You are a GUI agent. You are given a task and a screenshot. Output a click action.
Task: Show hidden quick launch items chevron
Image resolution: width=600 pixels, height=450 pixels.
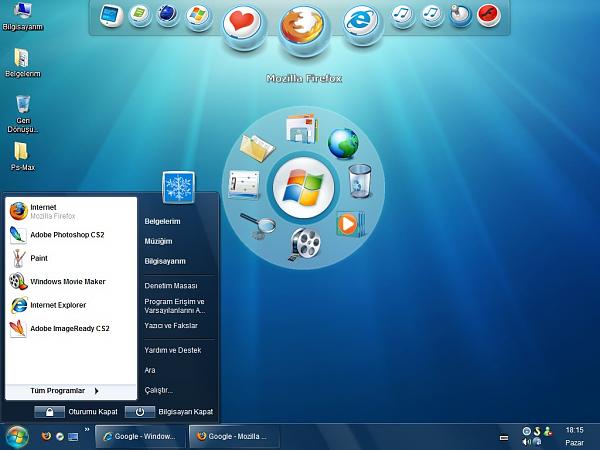pos(87,430)
